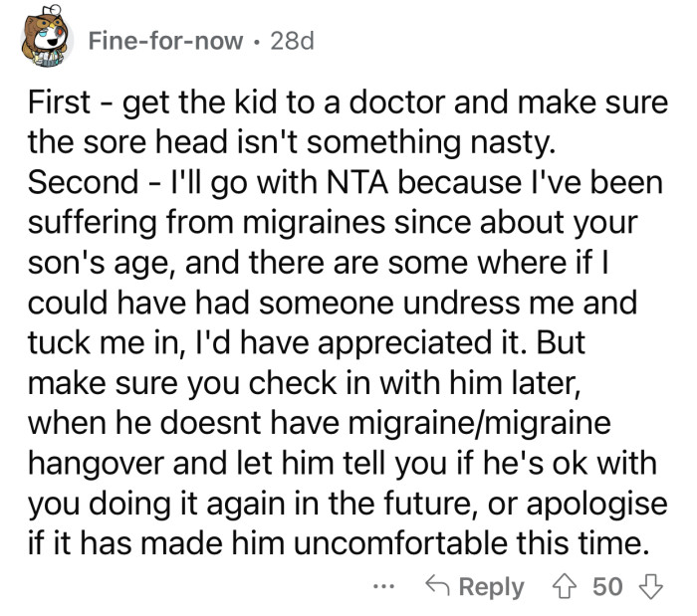Open the comment's more options menu
The height and width of the screenshot is (616, 697).
(396, 587)
